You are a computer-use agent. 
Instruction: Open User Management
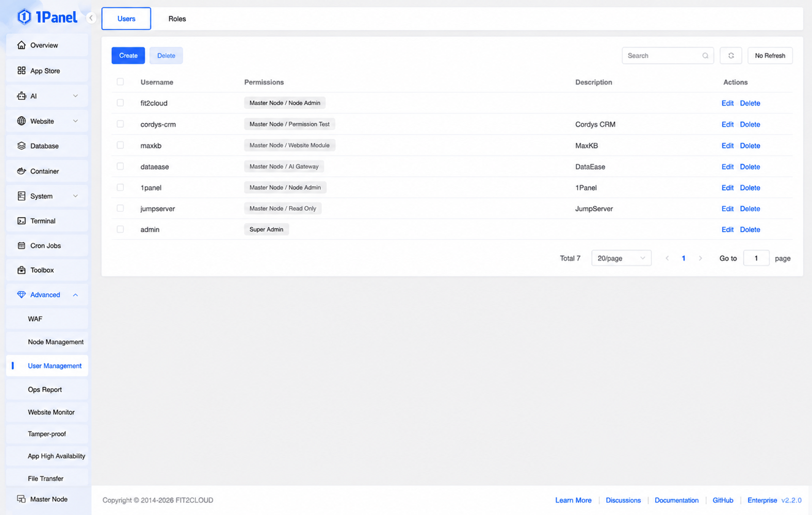(47, 366)
